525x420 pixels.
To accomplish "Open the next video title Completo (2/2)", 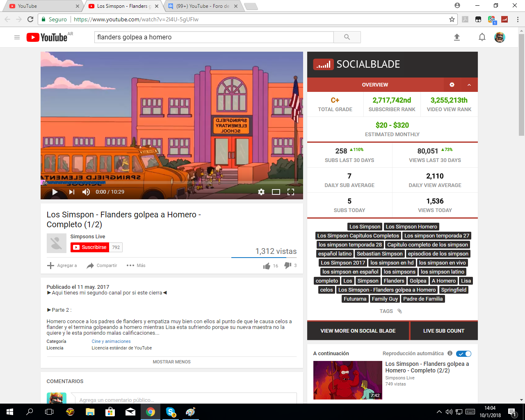I will [x=427, y=367].
